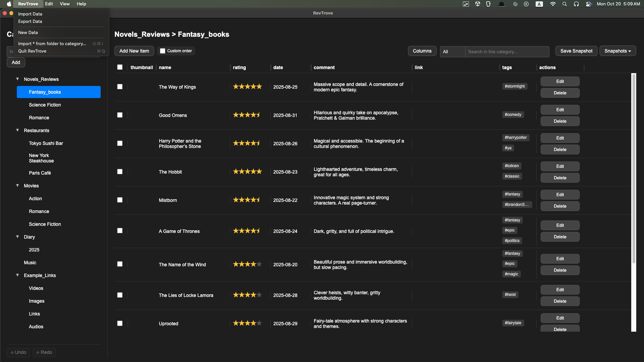This screenshot has height=362, width=644.
Task: Check the box for The Way of Kings
Action: [x=120, y=87]
